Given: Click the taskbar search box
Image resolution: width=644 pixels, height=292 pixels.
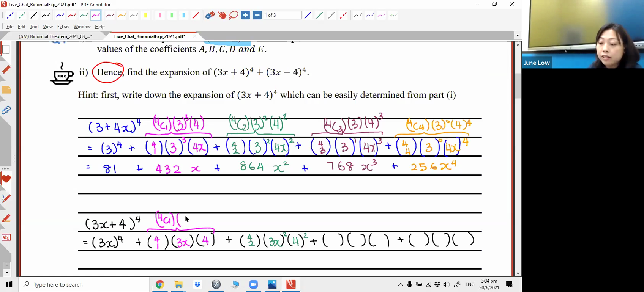Looking at the screenshot, I should (x=84, y=284).
